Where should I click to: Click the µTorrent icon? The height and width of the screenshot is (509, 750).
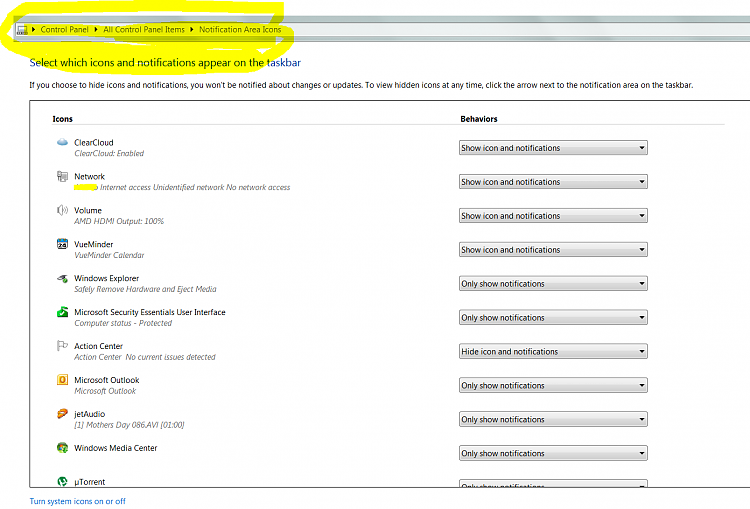[62, 481]
